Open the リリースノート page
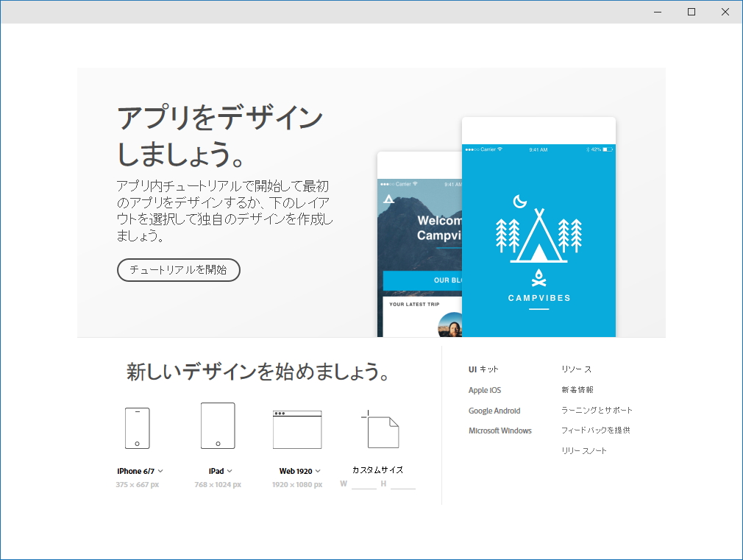 pyautogui.click(x=583, y=450)
